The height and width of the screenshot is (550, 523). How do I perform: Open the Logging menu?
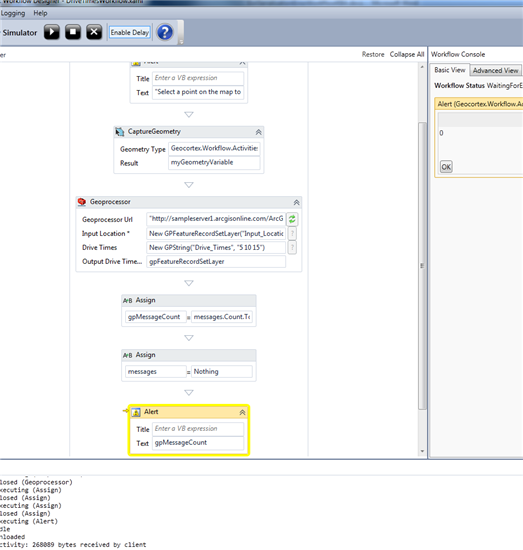pyautogui.click(x=13, y=13)
